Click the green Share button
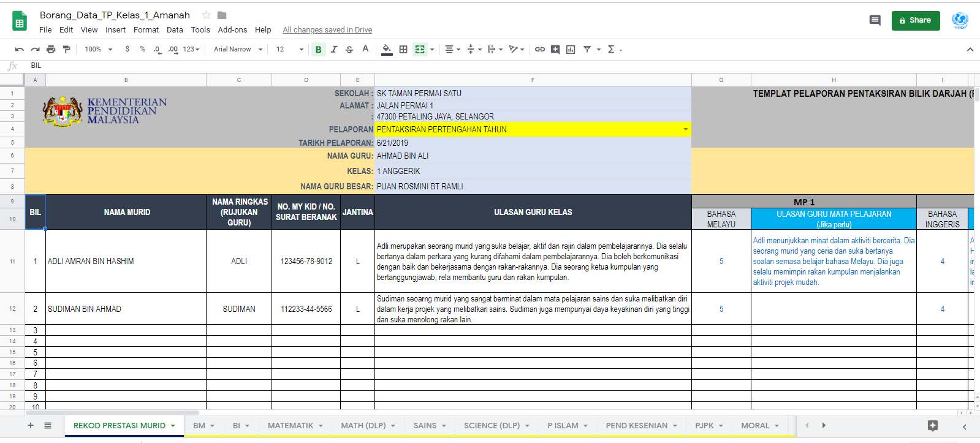This screenshot has width=980, height=443. (x=916, y=20)
